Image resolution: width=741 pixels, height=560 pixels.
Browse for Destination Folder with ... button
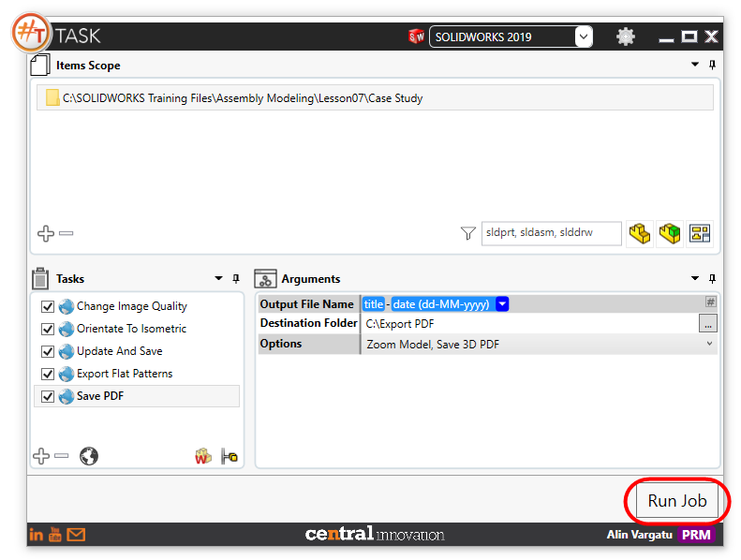[708, 324]
